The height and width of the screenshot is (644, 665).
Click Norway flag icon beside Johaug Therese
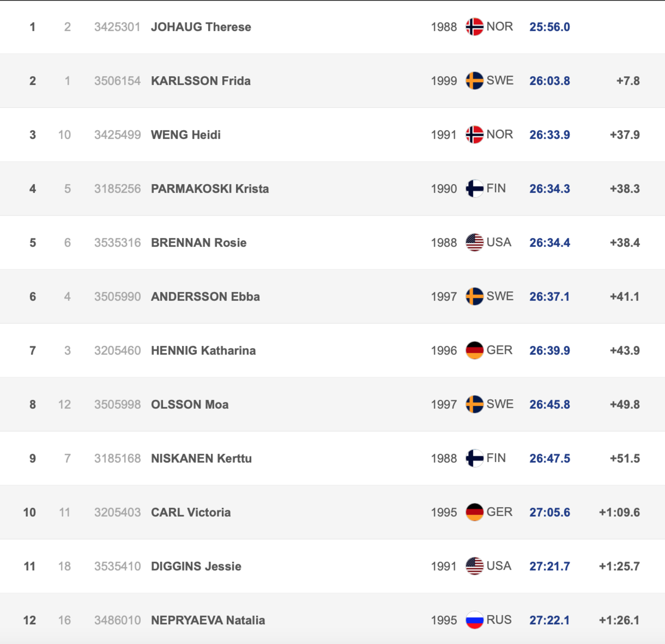pyautogui.click(x=475, y=27)
